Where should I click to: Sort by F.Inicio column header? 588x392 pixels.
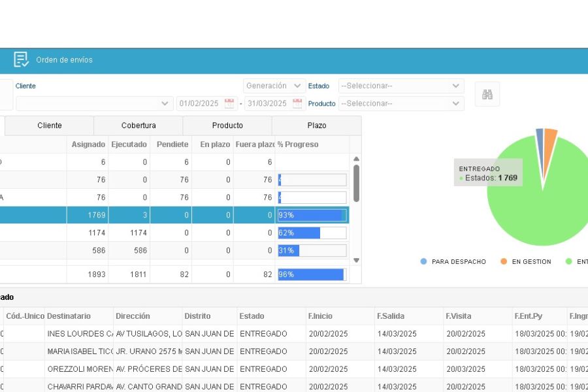point(340,316)
